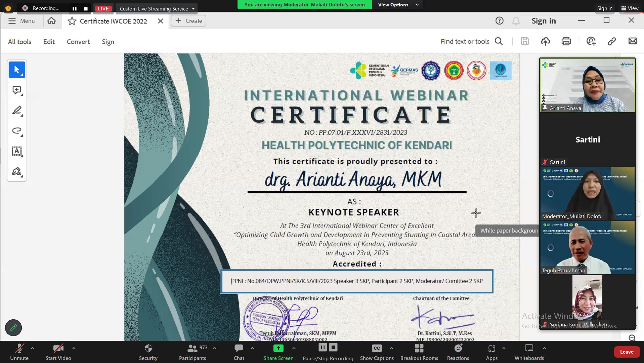Print the certificate document

566,41
